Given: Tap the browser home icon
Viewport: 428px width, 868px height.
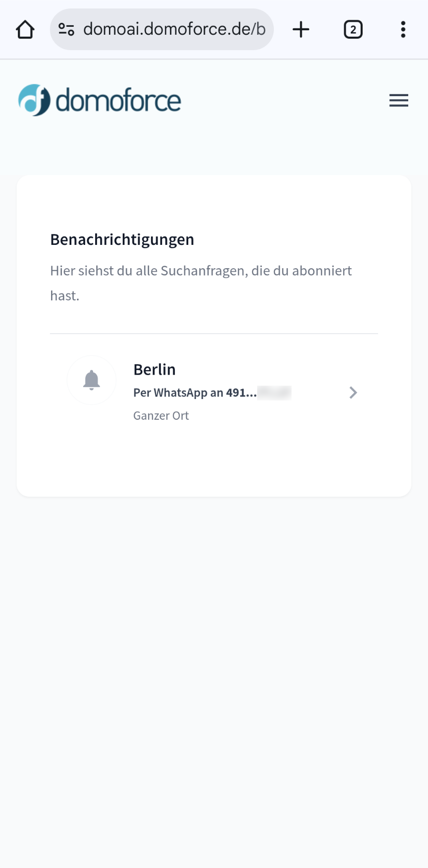Looking at the screenshot, I should [25, 30].
